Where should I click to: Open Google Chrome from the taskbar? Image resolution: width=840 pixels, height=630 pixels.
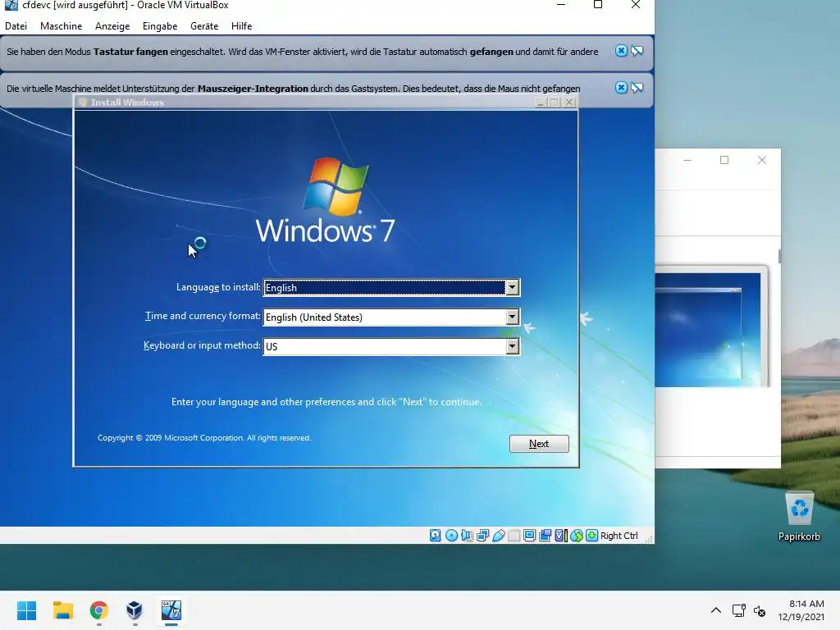pos(98,610)
